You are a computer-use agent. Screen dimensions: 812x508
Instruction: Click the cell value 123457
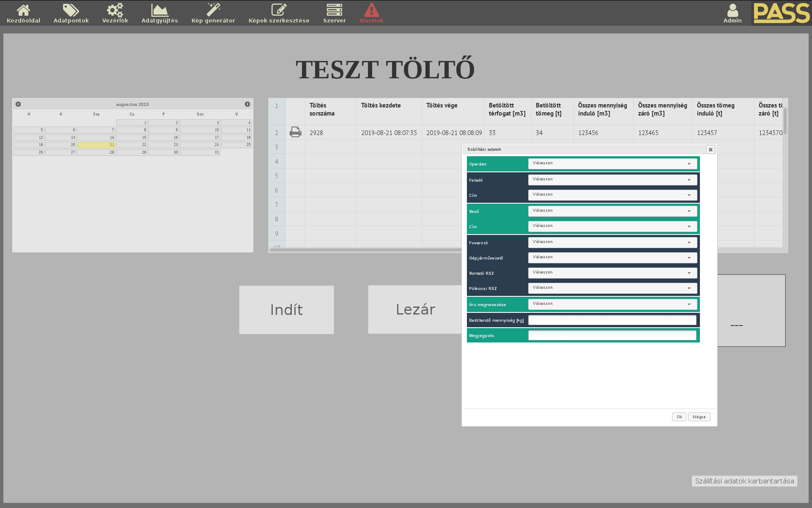[723, 133]
